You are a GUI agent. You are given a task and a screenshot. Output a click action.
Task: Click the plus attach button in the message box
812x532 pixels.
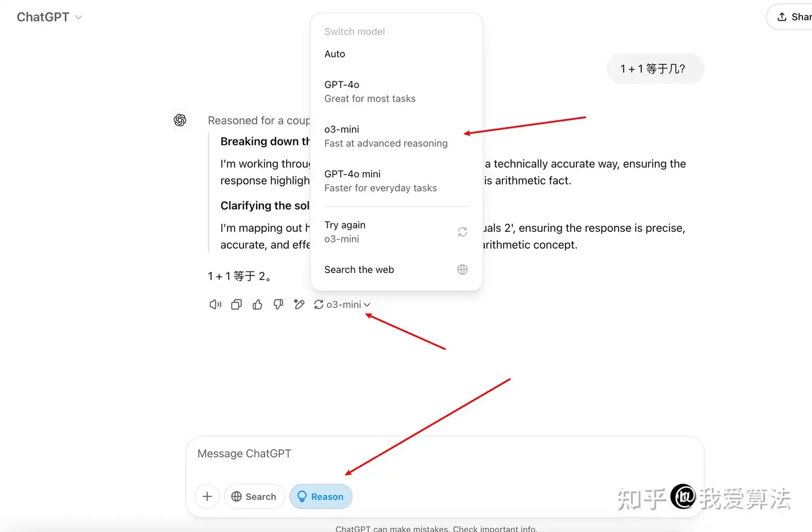point(207,496)
